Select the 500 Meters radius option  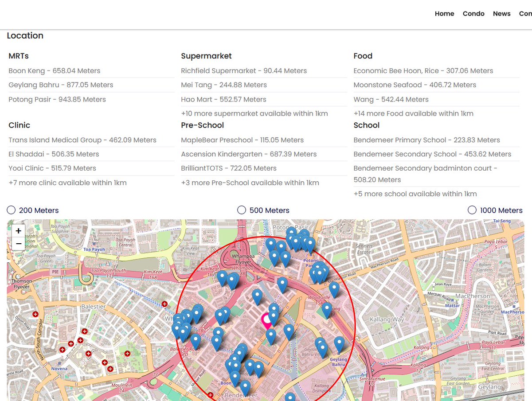pos(242,210)
